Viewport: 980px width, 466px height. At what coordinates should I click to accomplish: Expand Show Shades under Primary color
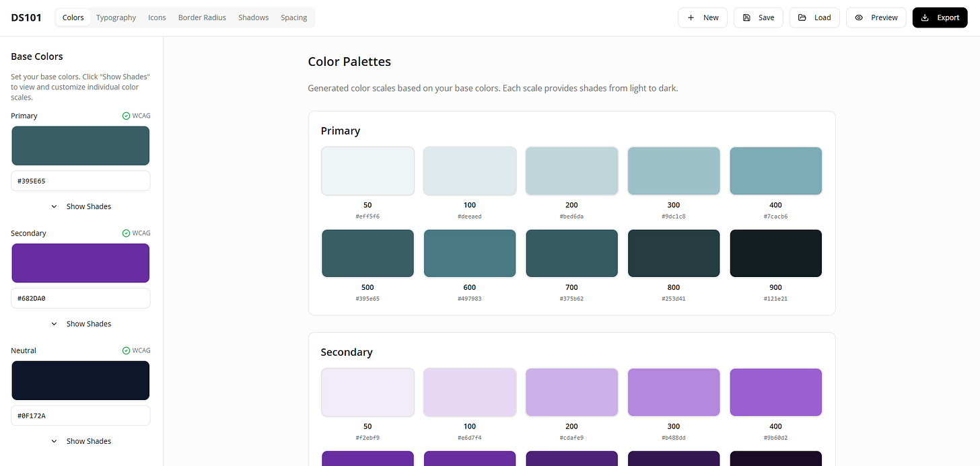pyautogui.click(x=81, y=206)
